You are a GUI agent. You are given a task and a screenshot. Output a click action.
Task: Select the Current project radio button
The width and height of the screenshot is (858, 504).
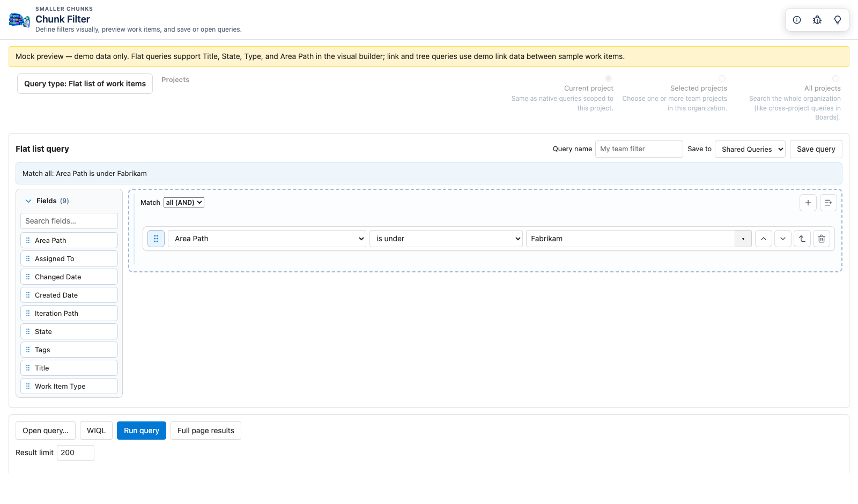608,78
